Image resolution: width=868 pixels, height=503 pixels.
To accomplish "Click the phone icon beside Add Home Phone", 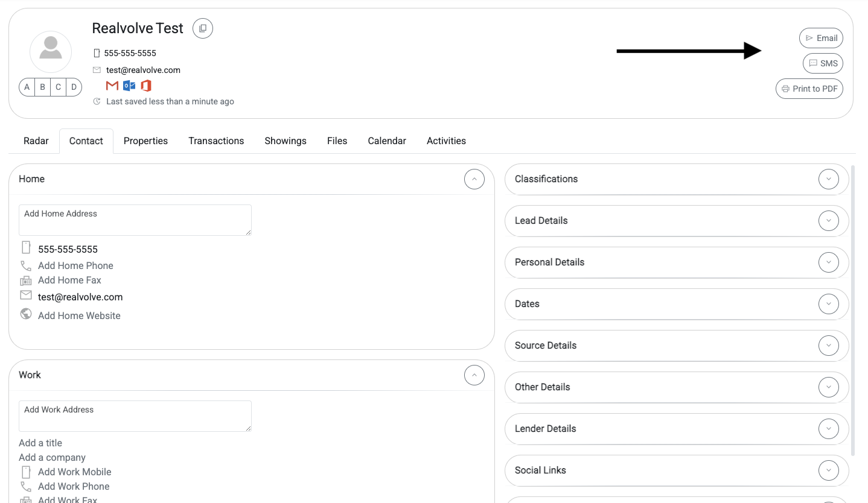I will pos(26,265).
